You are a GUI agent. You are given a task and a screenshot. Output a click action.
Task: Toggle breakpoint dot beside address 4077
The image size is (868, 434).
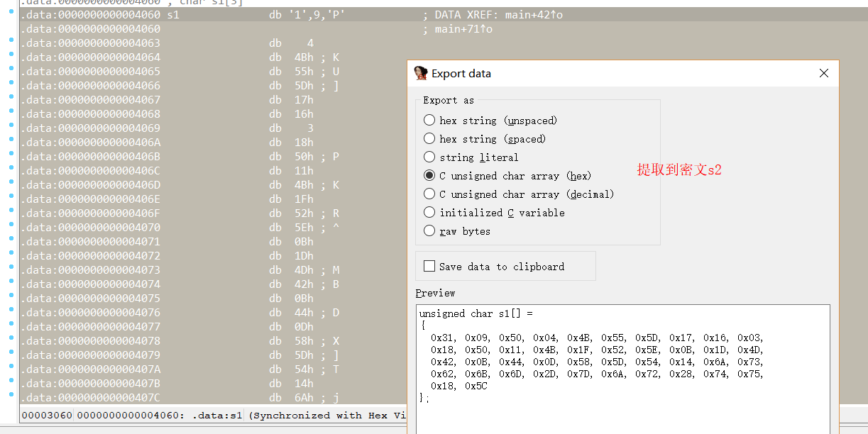click(11, 327)
